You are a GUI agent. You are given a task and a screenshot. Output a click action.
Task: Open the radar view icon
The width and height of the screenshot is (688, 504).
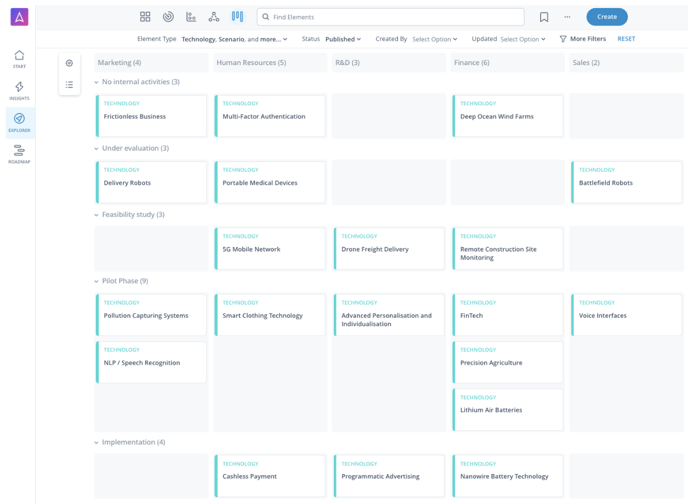(x=168, y=17)
